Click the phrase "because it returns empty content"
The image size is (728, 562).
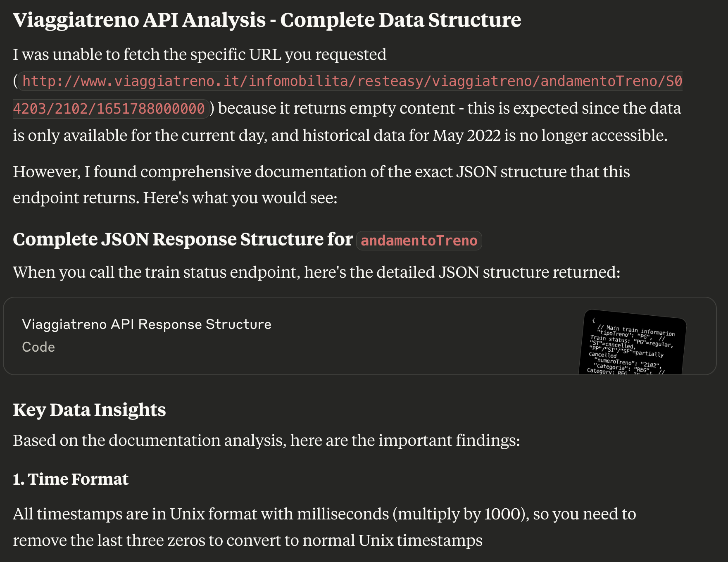336,108
